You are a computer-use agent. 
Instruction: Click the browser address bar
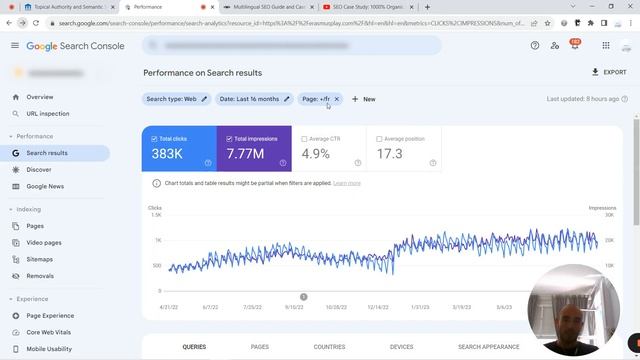pos(291,23)
